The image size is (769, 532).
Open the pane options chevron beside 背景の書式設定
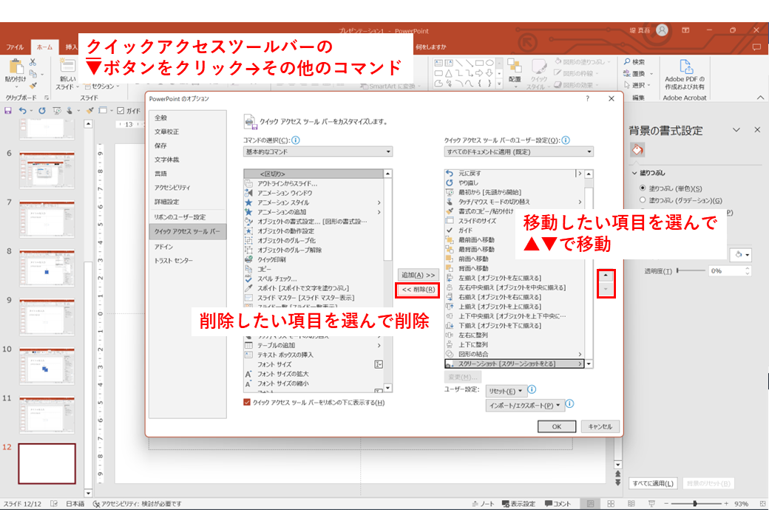click(x=736, y=130)
